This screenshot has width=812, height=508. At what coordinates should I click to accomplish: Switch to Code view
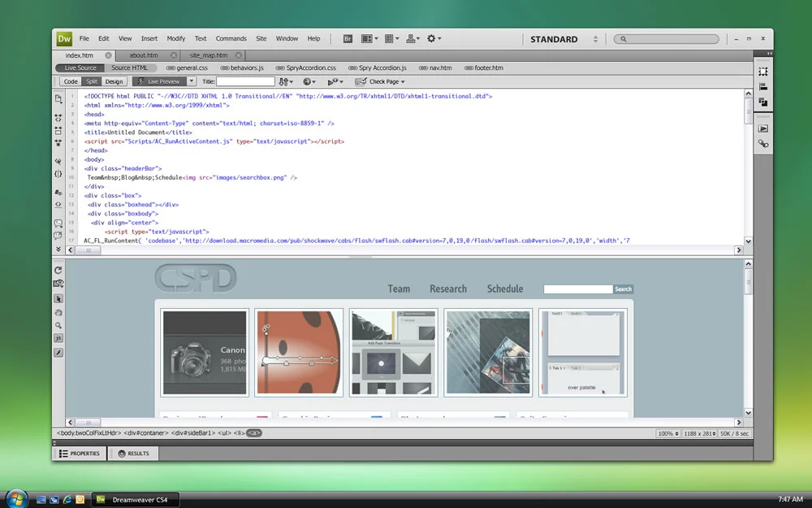(71, 81)
